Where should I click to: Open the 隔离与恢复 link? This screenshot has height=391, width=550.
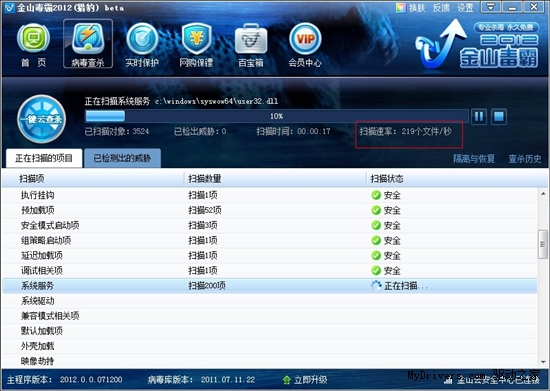coord(474,159)
